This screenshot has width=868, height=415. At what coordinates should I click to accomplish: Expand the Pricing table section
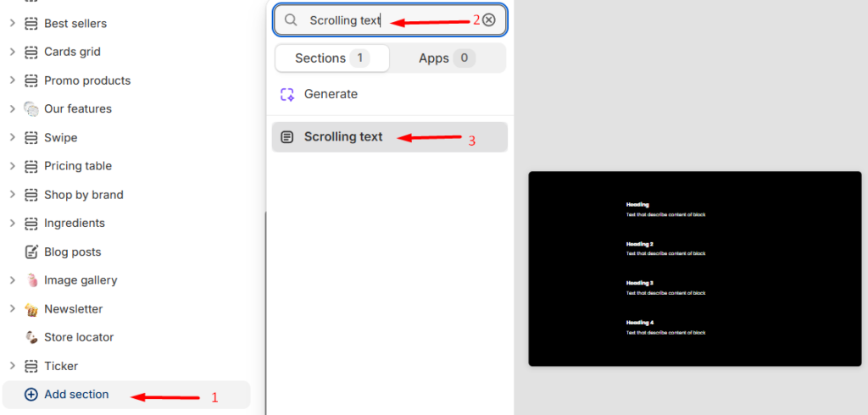pos(12,166)
